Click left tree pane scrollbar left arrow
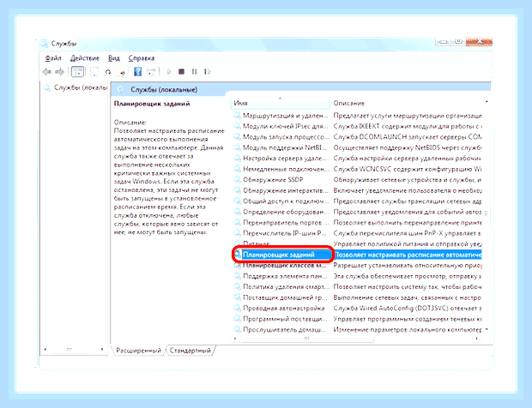The image size is (532, 408). pos(45,349)
